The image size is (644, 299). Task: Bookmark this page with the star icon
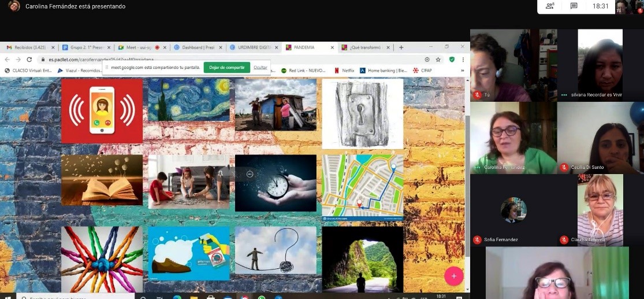tap(438, 59)
